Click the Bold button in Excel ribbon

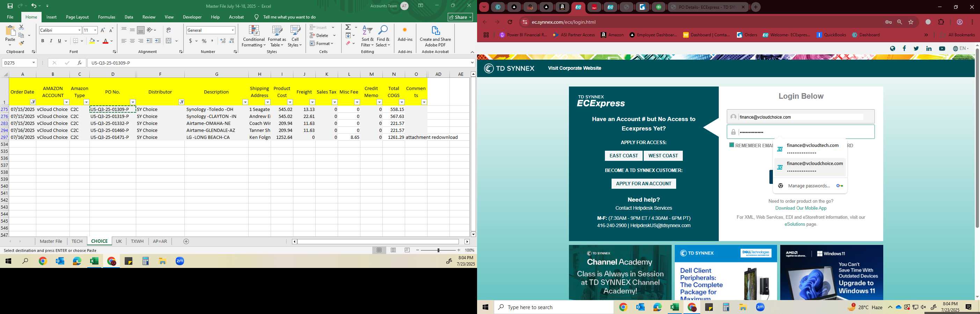[43, 41]
